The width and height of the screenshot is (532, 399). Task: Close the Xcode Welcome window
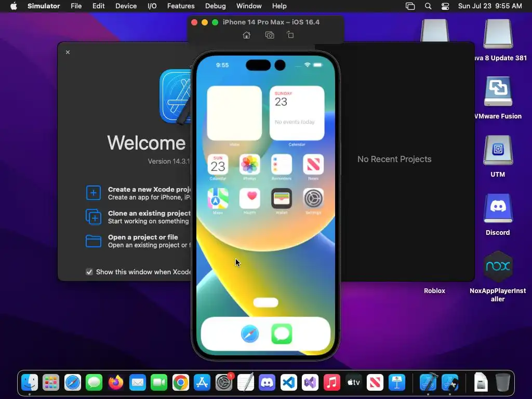[68, 52]
